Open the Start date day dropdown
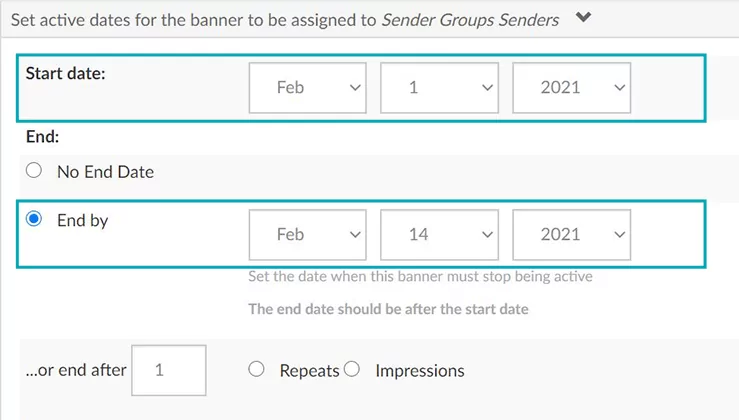 click(439, 88)
